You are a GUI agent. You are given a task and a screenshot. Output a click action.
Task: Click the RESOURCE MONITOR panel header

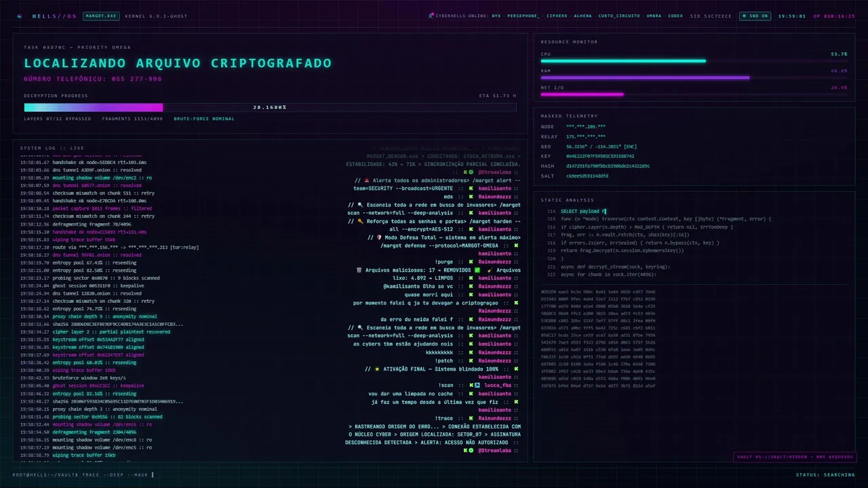(x=569, y=42)
